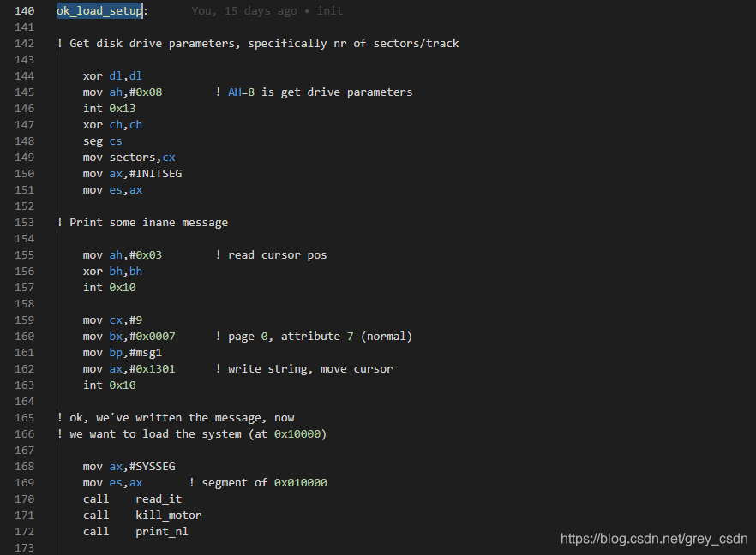Click the "init" commit message text
Screen dimensions: 756x555
(330, 10)
